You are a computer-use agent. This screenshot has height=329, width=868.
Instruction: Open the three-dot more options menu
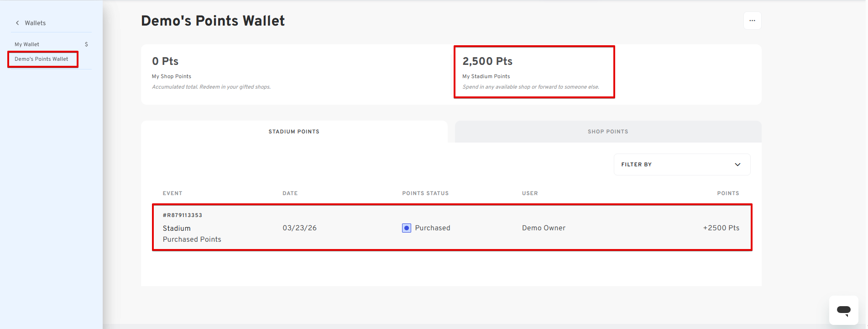pyautogui.click(x=752, y=21)
